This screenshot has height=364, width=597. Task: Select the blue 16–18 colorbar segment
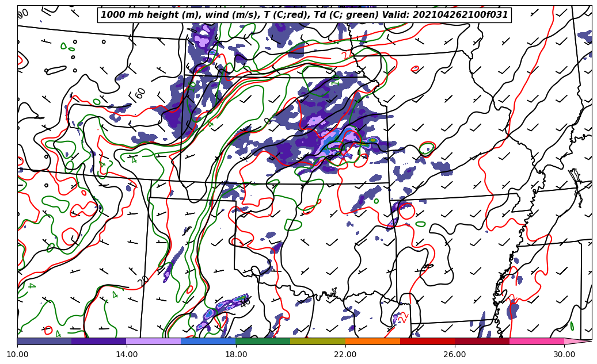208,341
